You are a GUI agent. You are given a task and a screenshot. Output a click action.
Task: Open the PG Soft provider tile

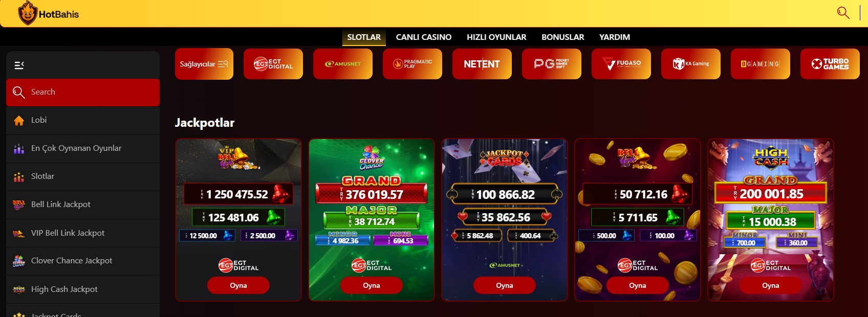pyautogui.click(x=552, y=64)
